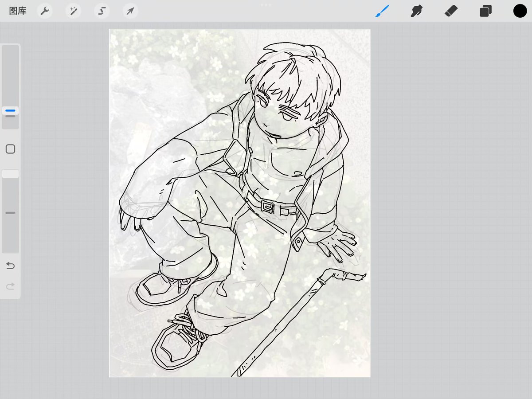Click the gray notch below the brush size handle

point(10,117)
